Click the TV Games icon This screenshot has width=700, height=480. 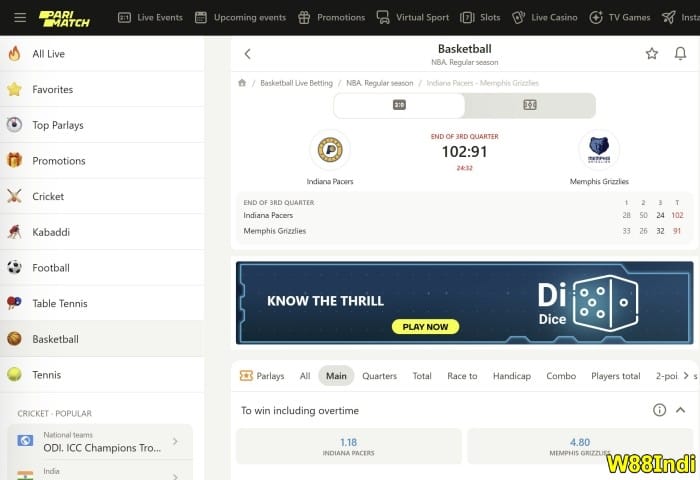point(596,17)
